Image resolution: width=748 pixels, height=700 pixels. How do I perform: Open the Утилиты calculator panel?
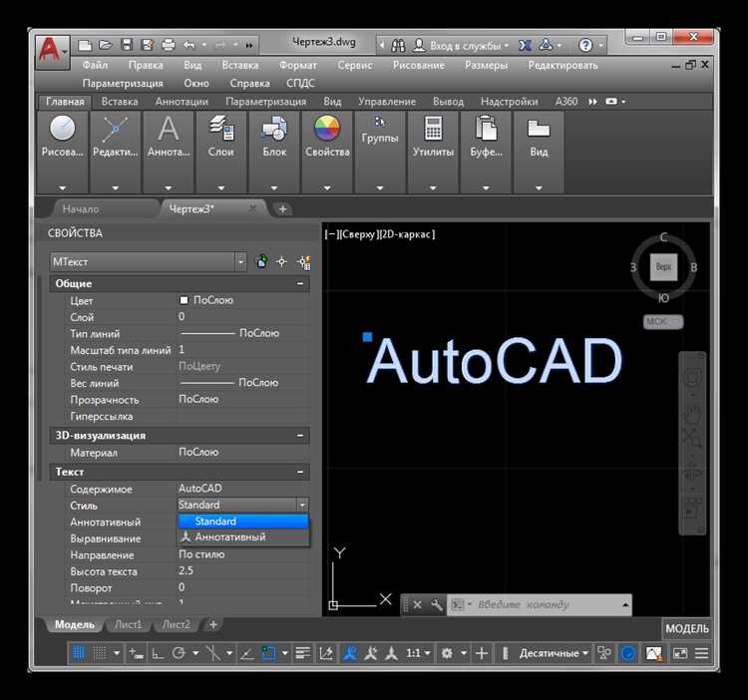433,138
